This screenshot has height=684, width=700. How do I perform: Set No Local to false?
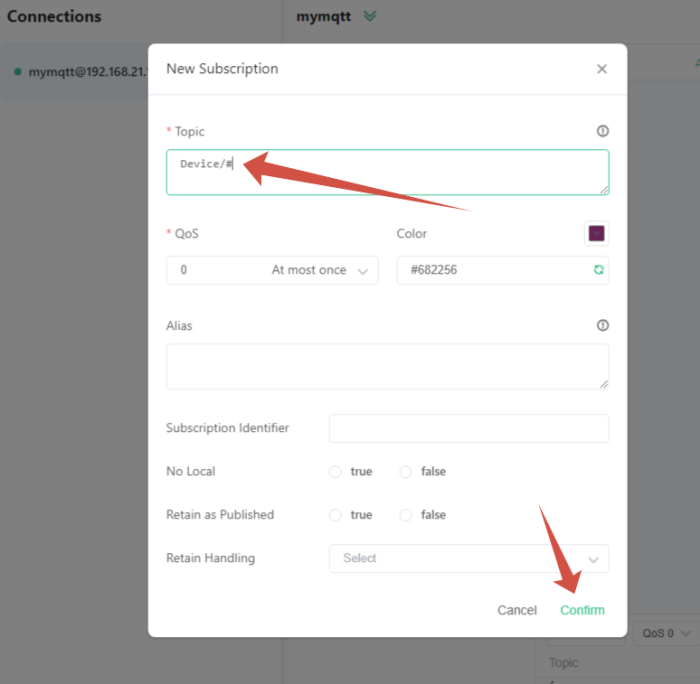[x=406, y=472]
